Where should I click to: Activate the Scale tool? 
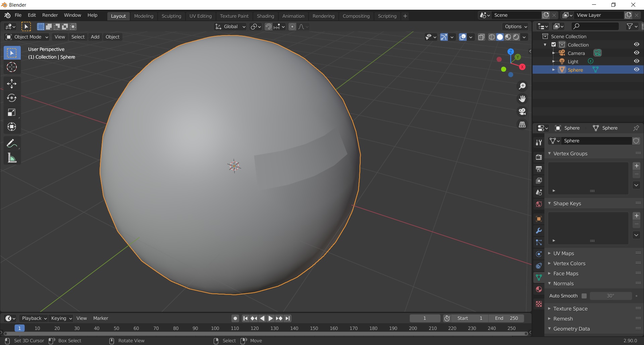(x=12, y=112)
